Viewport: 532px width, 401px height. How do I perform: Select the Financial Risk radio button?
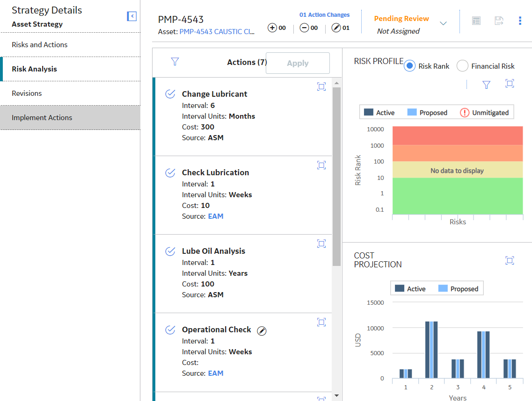[462, 66]
